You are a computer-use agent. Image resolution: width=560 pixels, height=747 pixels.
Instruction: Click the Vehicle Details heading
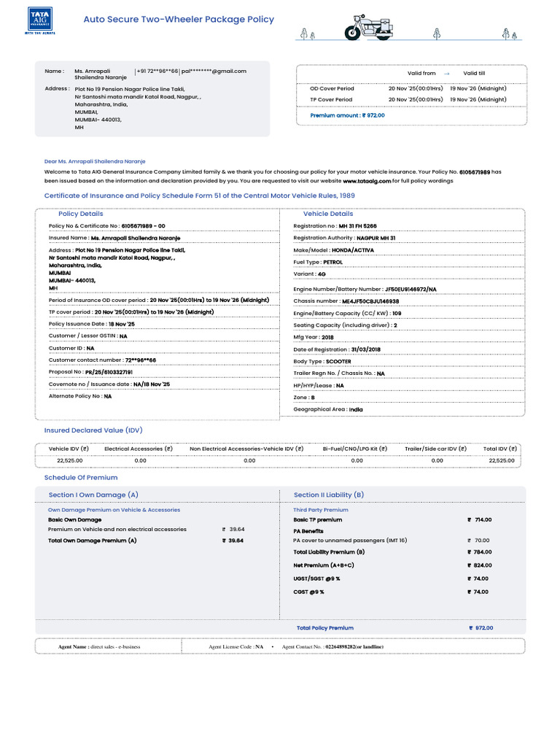pyautogui.click(x=328, y=214)
